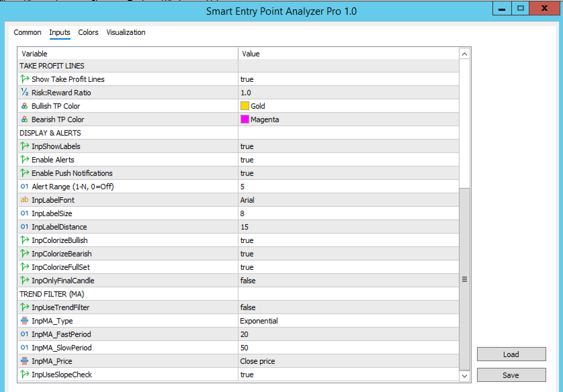Viewport: 563px width, 392px height.
Task: Minimize the Smart Entry Point Analyzer window
Action: point(502,9)
